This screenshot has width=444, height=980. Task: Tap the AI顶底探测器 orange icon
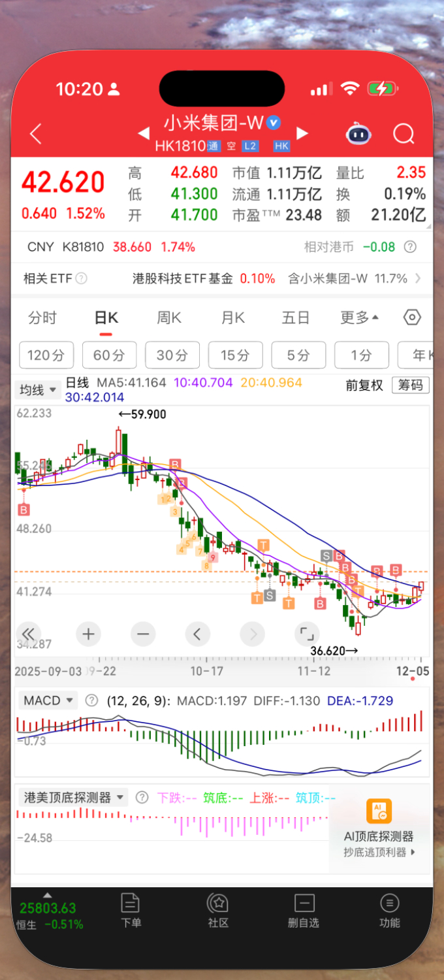point(379,811)
